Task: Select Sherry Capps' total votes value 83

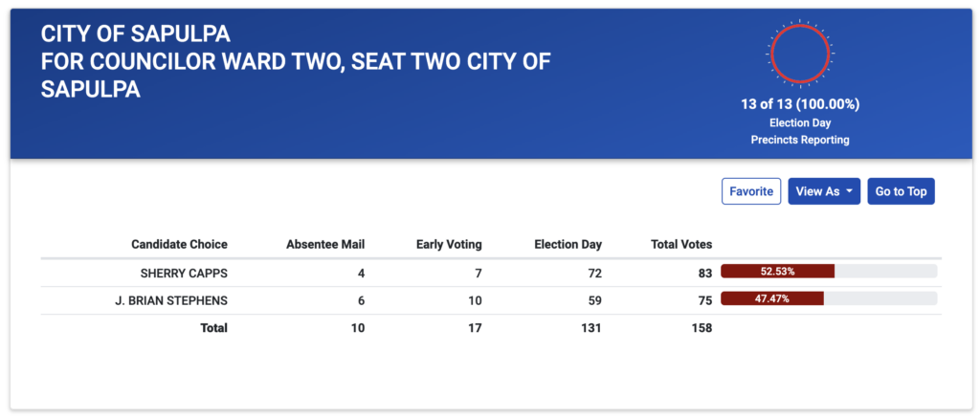Action: coord(704,273)
